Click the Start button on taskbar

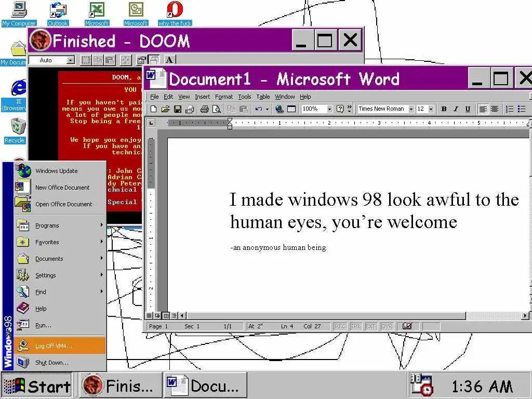37,386
